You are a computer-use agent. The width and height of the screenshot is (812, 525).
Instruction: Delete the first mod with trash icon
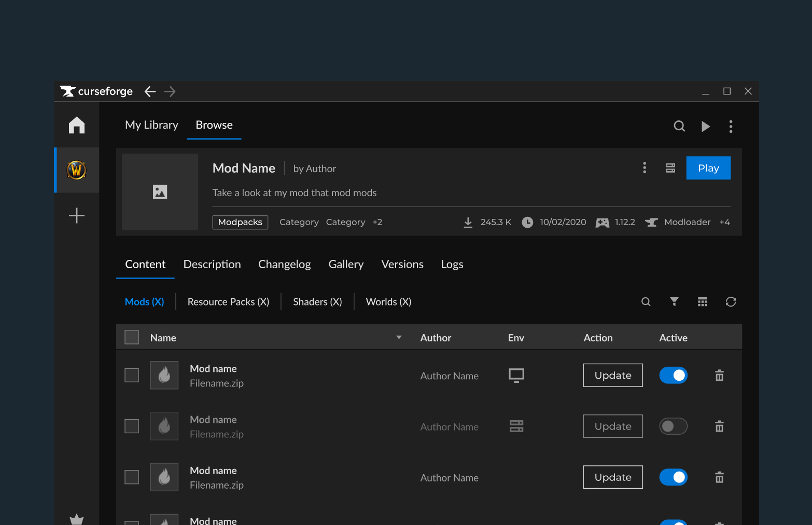click(719, 376)
